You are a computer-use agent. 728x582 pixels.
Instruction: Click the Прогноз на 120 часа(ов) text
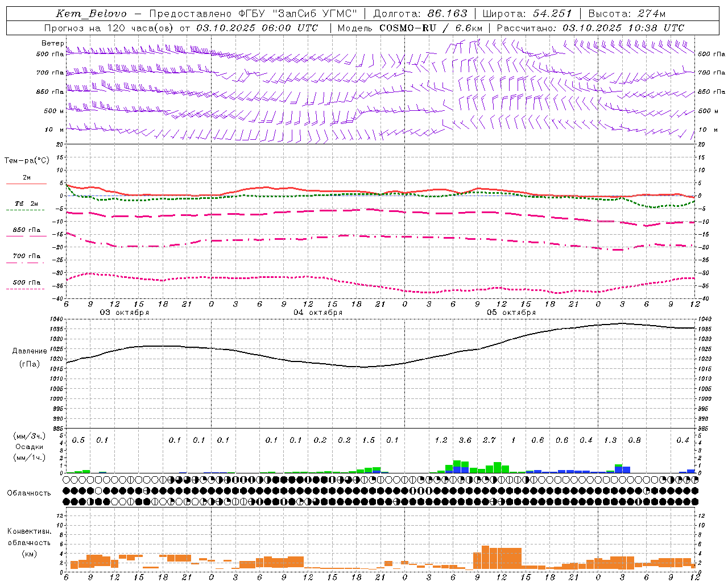[109, 28]
